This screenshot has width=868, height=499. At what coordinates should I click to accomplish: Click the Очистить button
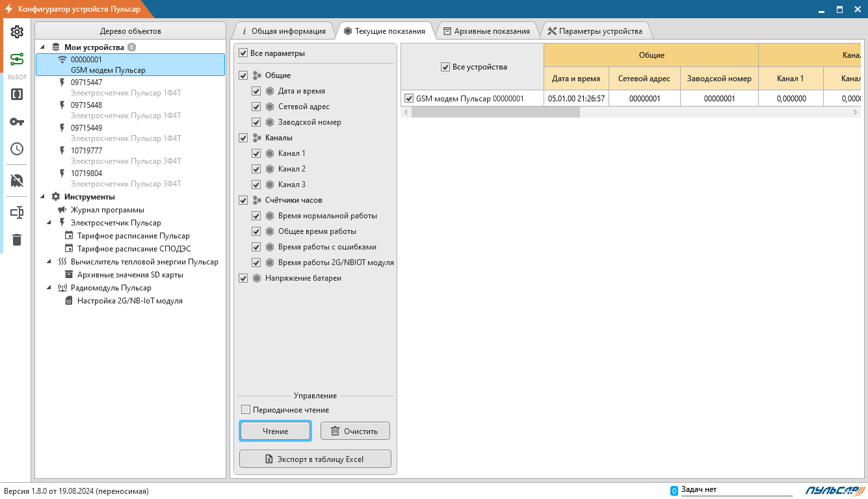[355, 431]
